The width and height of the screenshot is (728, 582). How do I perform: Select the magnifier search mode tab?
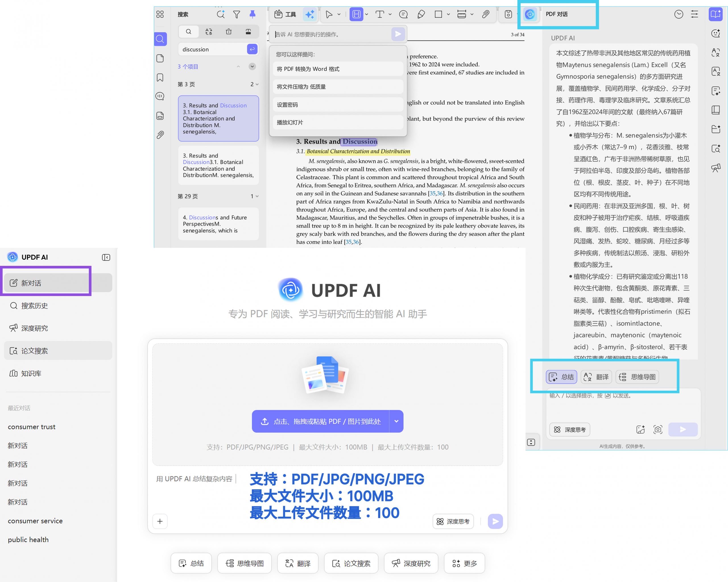tap(189, 32)
